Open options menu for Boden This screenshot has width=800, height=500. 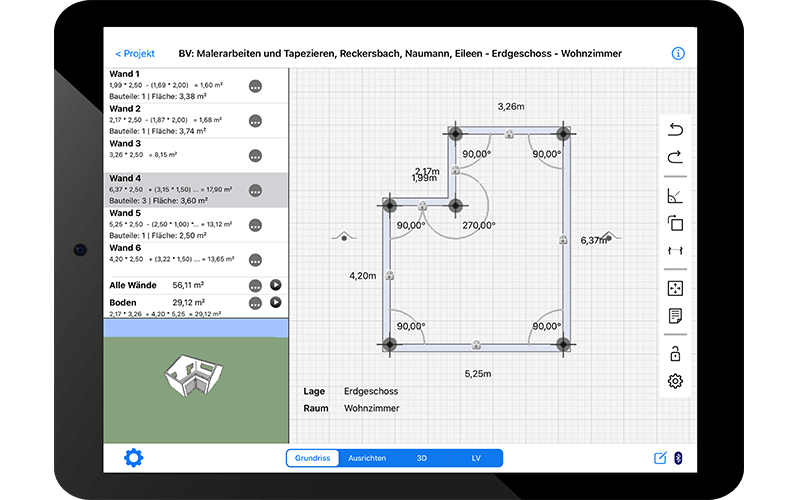coord(255,303)
